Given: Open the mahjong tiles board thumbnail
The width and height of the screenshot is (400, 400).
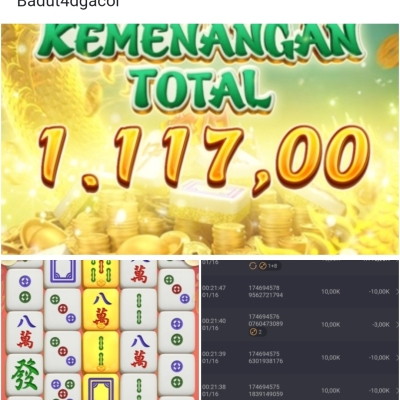Looking at the screenshot, I should point(100,330).
